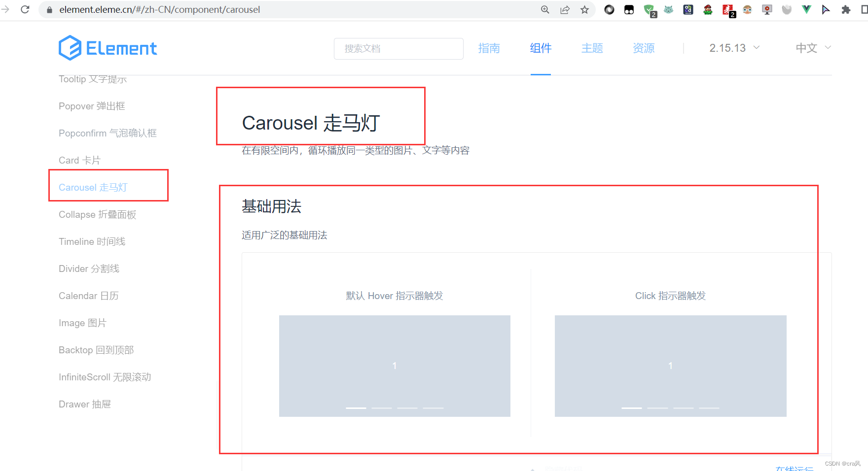Expand the 中文 language dropdown
The image size is (868, 471).
pyautogui.click(x=812, y=48)
